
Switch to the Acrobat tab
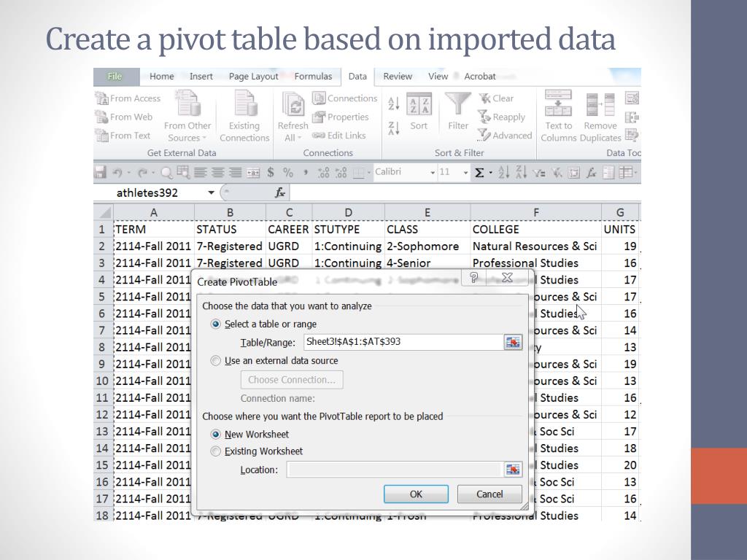480,76
